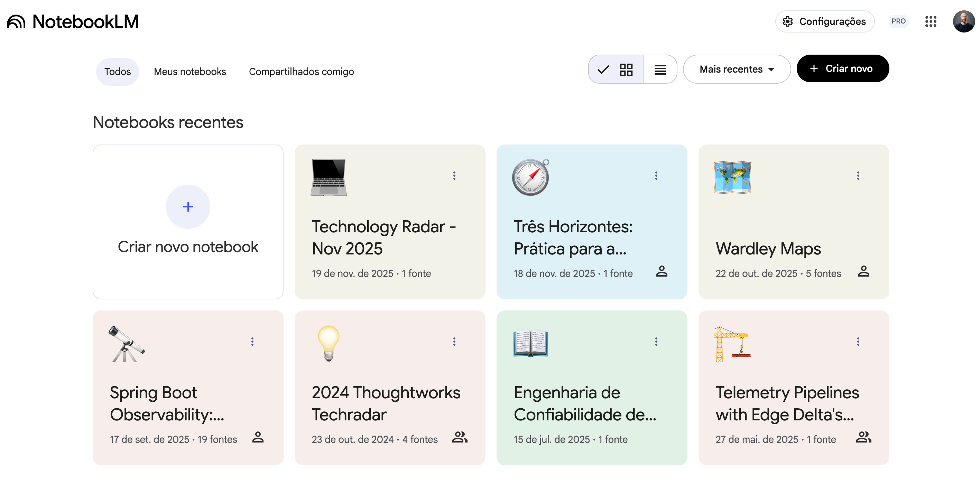Open the user account avatar
The height and width of the screenshot is (484, 980).
[x=963, y=22]
